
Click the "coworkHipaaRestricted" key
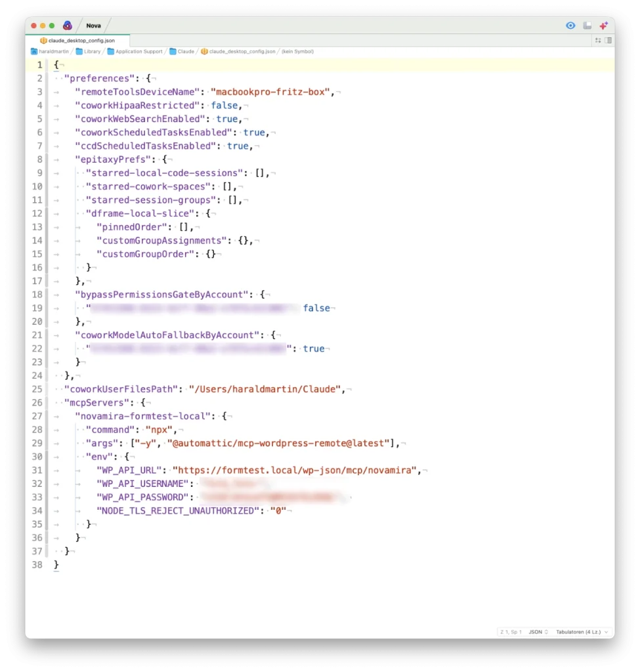[x=137, y=106]
